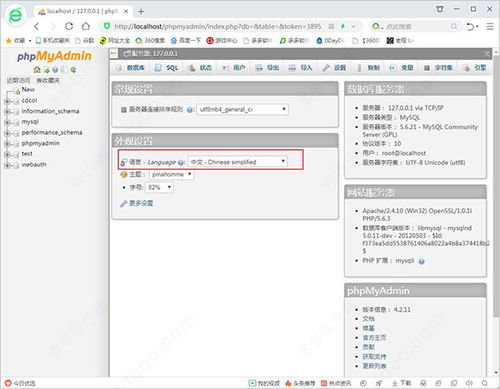Click the phpMyAdmin logo
Screen dimensions: 500x389
[x=54, y=56]
